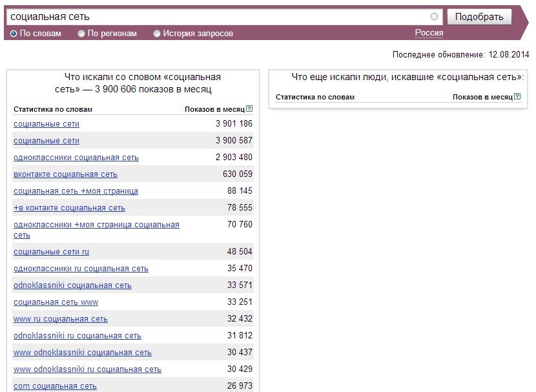The height and width of the screenshot is (392, 536).
Task: Open help icon beside left 'Показов в месяц'
Action: pos(249,108)
